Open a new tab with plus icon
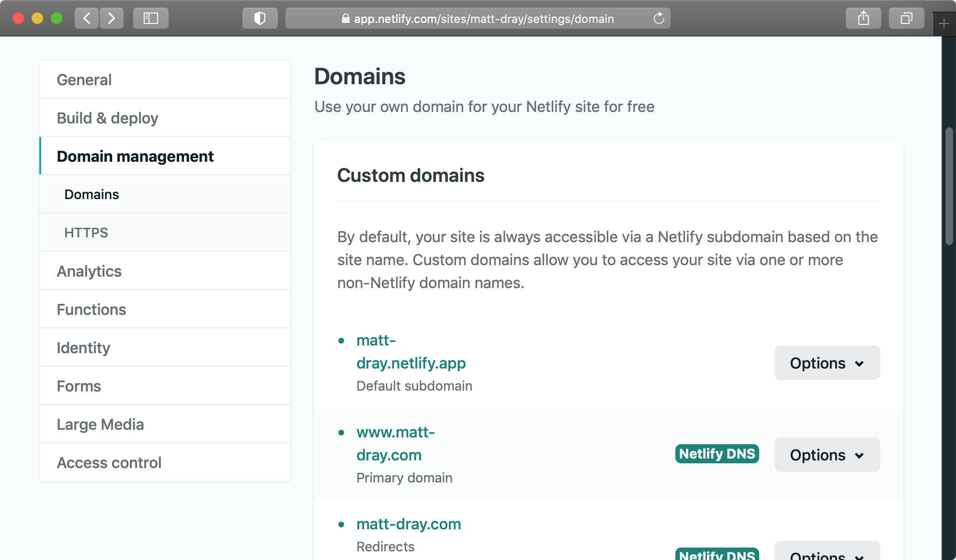This screenshot has width=956, height=560. [x=944, y=23]
